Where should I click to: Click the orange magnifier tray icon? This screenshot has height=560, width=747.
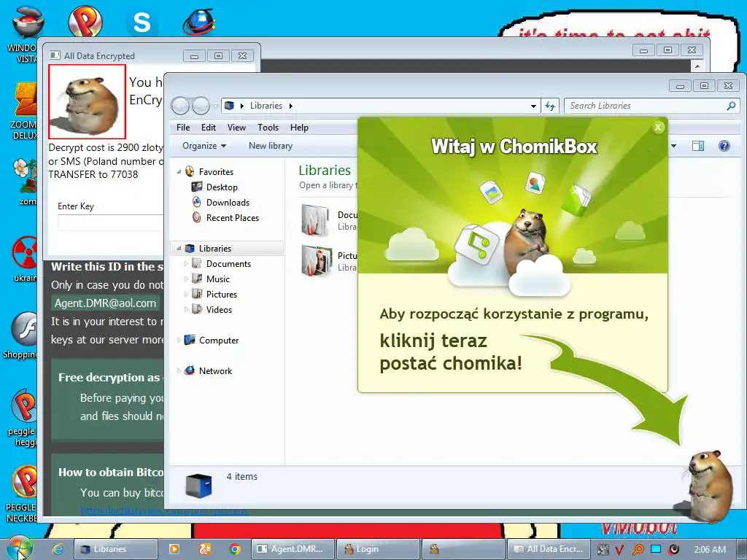pos(638,550)
